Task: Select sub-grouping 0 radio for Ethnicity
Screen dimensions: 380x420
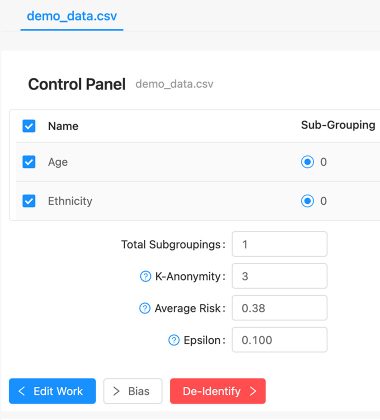Action: (307, 201)
